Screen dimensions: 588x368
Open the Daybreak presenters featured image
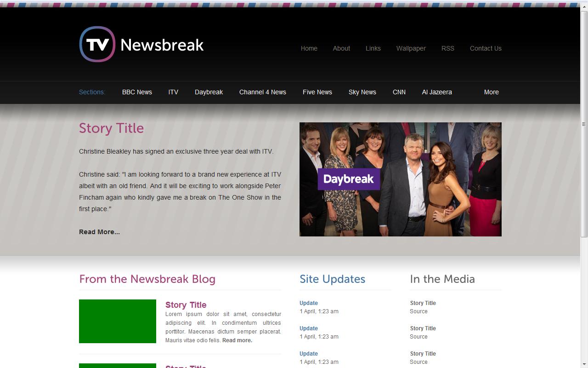point(400,179)
